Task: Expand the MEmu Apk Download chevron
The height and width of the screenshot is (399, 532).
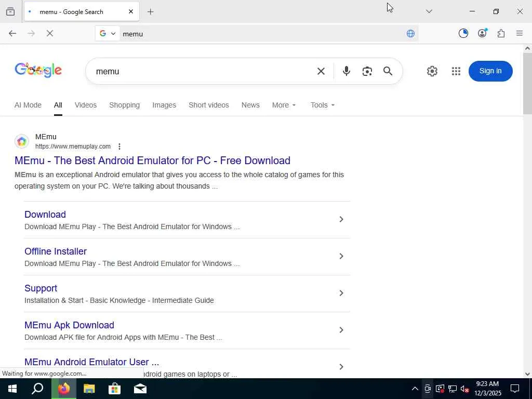Action: point(341,330)
